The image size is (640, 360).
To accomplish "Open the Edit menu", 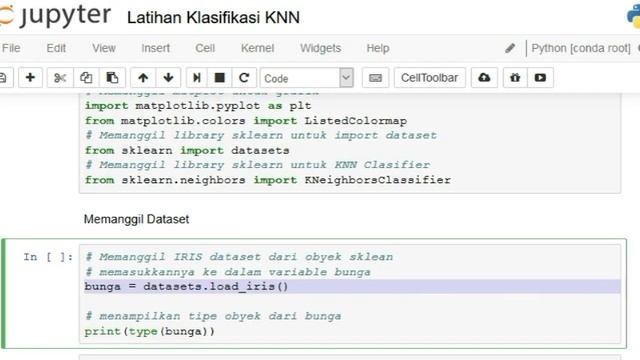I will coord(56,48).
